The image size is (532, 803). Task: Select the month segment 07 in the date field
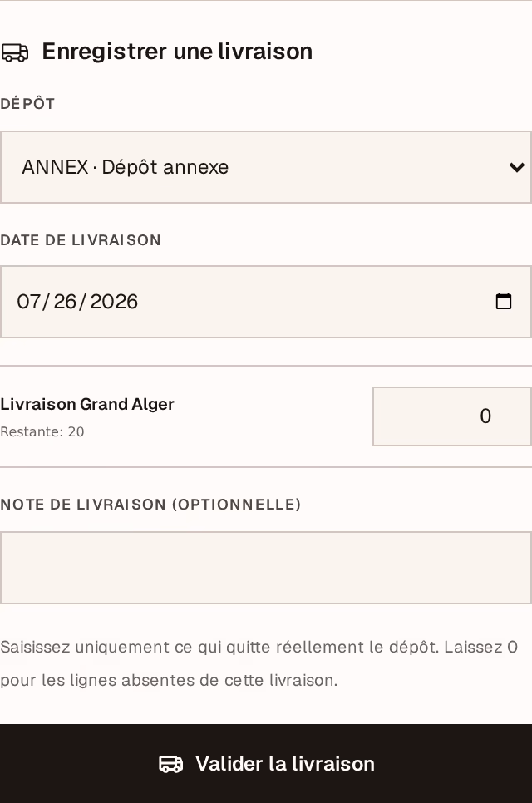(28, 302)
